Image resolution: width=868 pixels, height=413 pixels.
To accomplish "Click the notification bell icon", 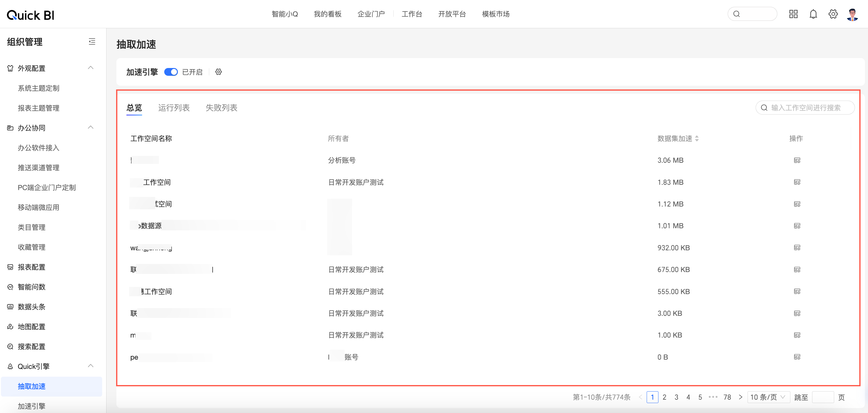I will tap(813, 14).
